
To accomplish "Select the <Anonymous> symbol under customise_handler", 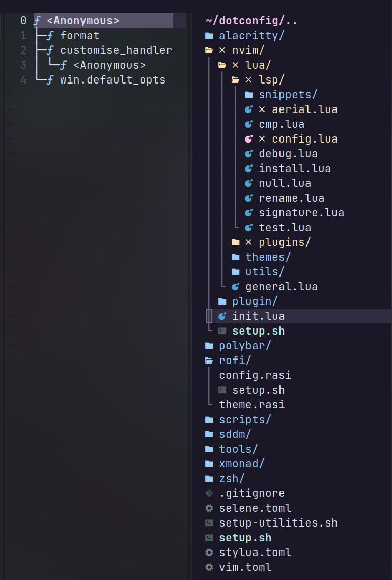I will coord(109,65).
